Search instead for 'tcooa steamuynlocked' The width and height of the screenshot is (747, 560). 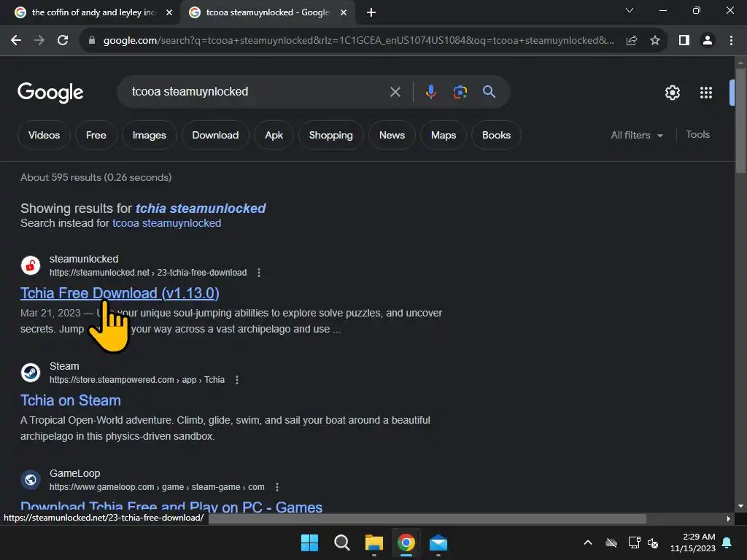pyautogui.click(x=167, y=223)
